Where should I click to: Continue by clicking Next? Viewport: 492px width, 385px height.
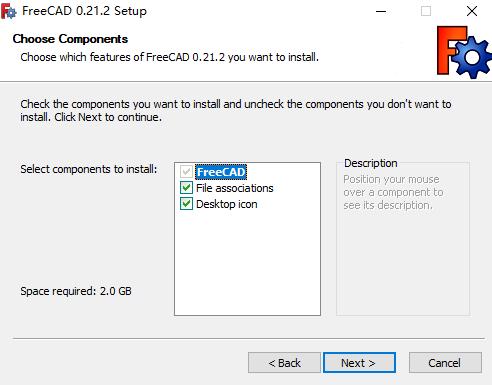(x=359, y=363)
